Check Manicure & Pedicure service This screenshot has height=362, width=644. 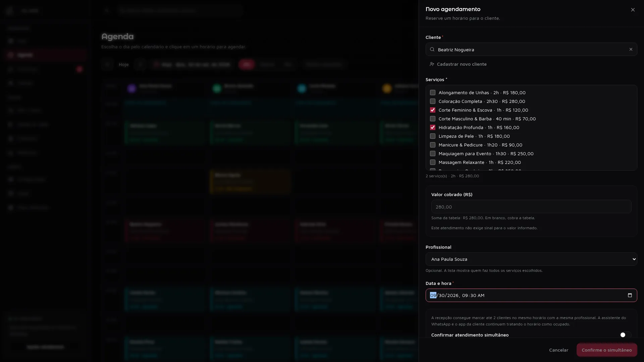tap(433, 145)
